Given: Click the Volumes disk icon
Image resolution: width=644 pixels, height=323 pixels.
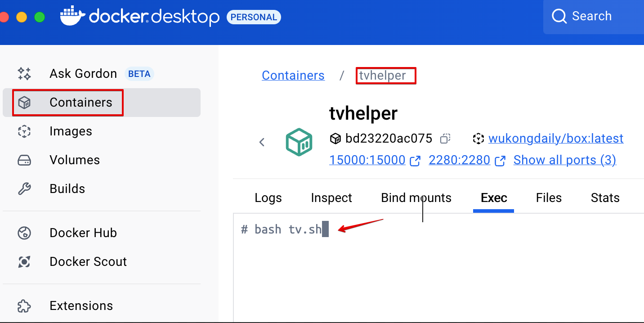Looking at the screenshot, I should (24, 160).
